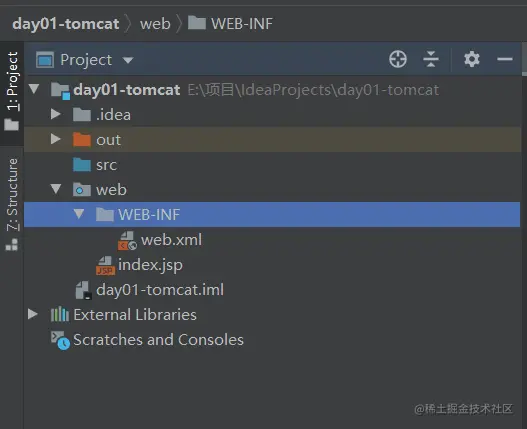Click the Collapse All icon in Project panel
Image resolution: width=527 pixels, height=429 pixels.
(x=431, y=59)
